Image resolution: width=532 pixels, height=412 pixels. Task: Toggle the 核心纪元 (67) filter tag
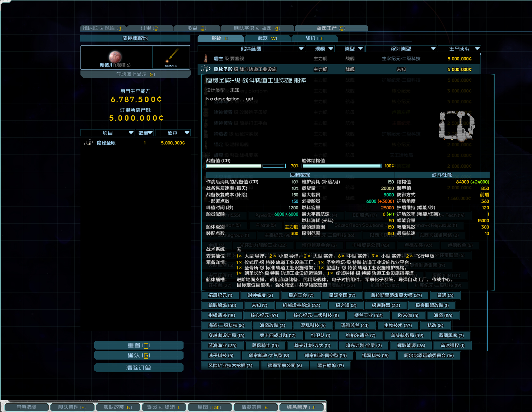264,315
